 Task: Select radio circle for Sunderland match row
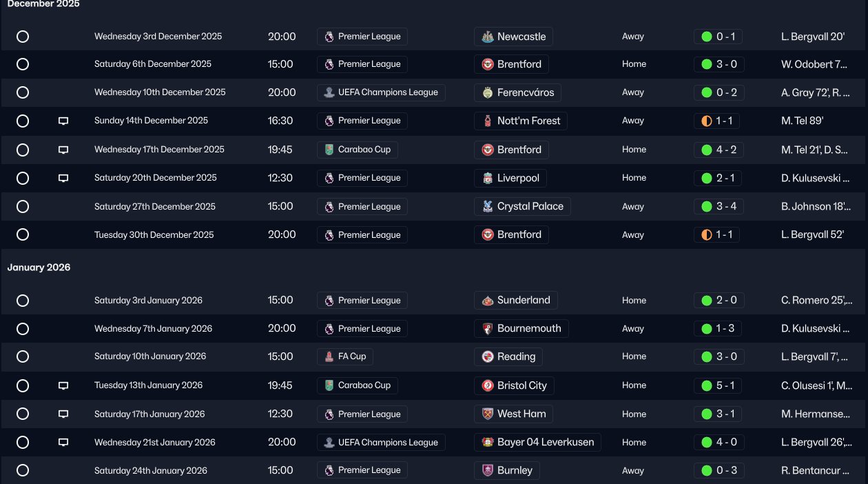click(23, 301)
